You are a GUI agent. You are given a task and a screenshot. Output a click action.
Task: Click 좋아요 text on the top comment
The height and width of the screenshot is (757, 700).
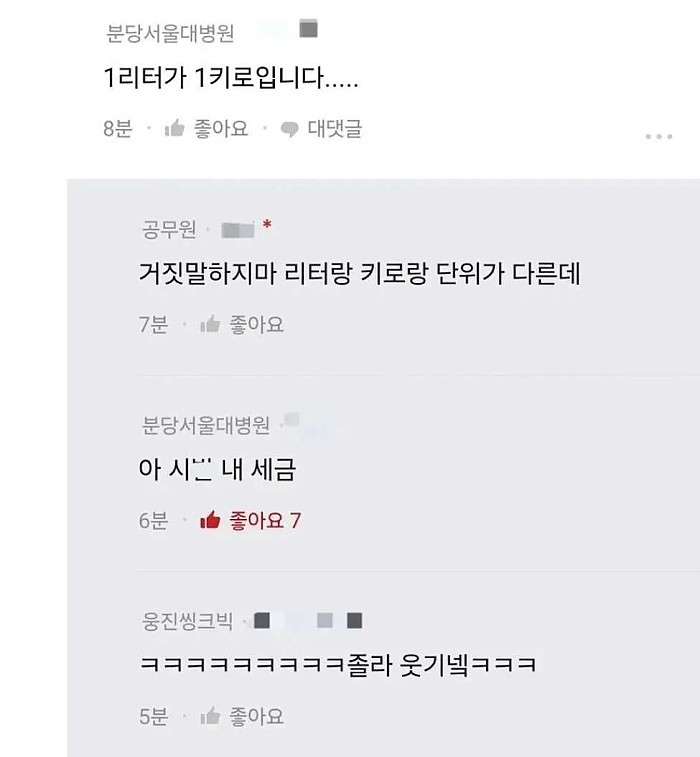(221, 129)
